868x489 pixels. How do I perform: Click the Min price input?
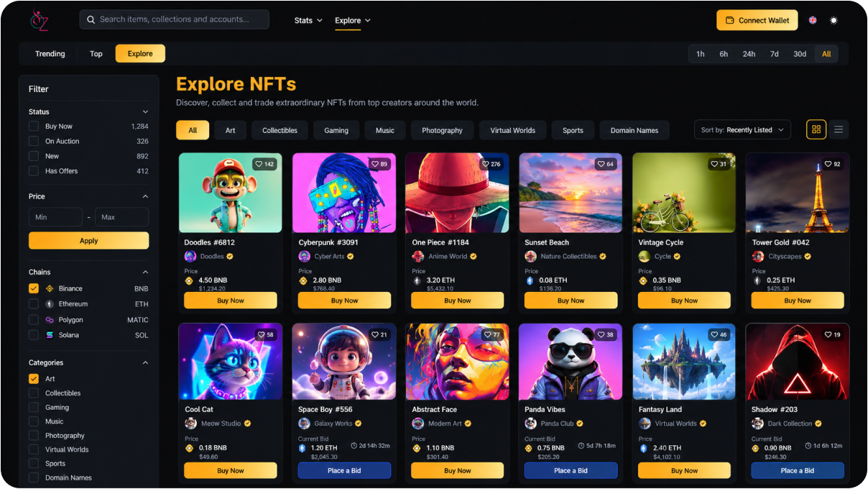(x=56, y=217)
